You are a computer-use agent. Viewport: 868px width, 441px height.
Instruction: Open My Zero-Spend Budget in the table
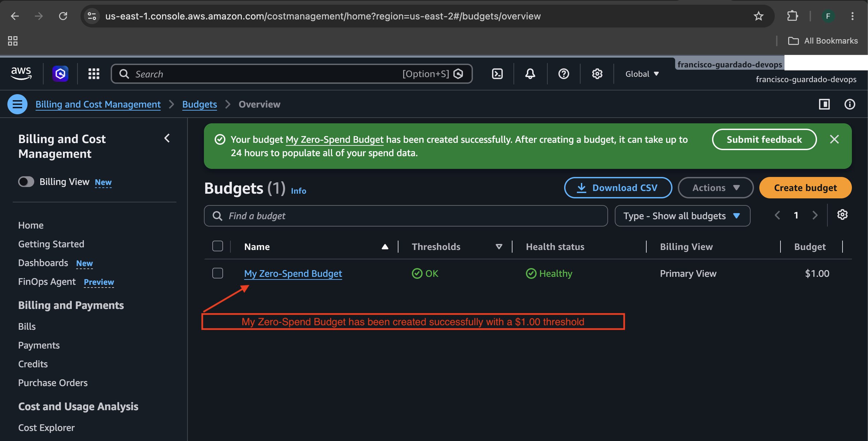[x=293, y=273]
